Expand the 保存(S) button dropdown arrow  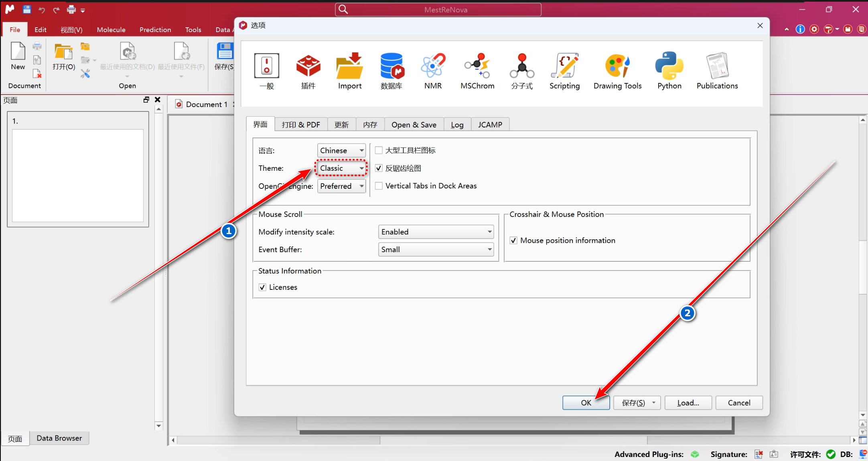pos(654,402)
